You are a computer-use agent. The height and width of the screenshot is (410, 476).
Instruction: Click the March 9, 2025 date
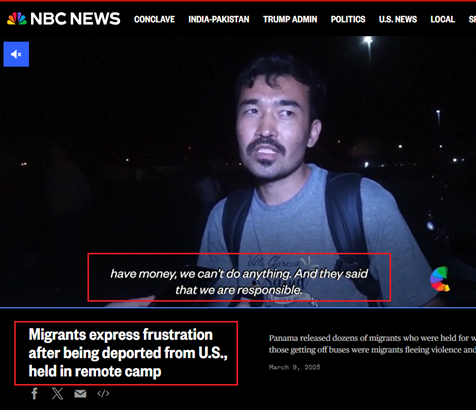(294, 367)
